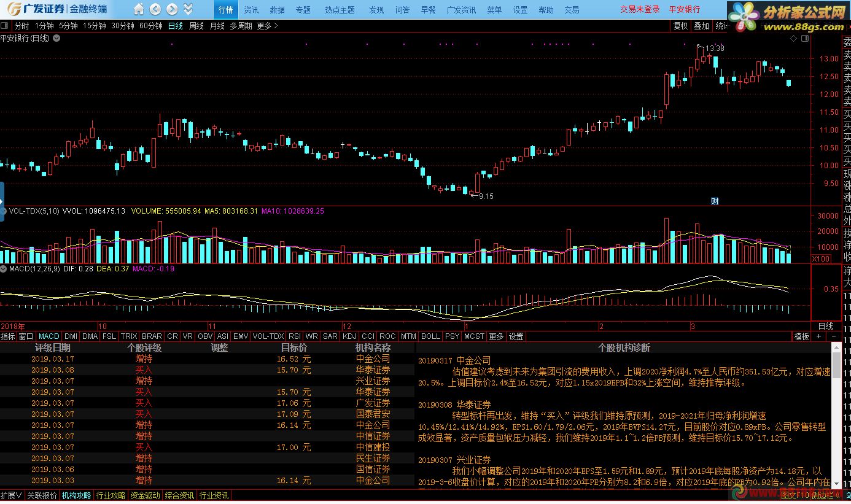Navigate forward with the right arrow icon
The width and height of the screenshot is (851, 504).
click(172, 9)
